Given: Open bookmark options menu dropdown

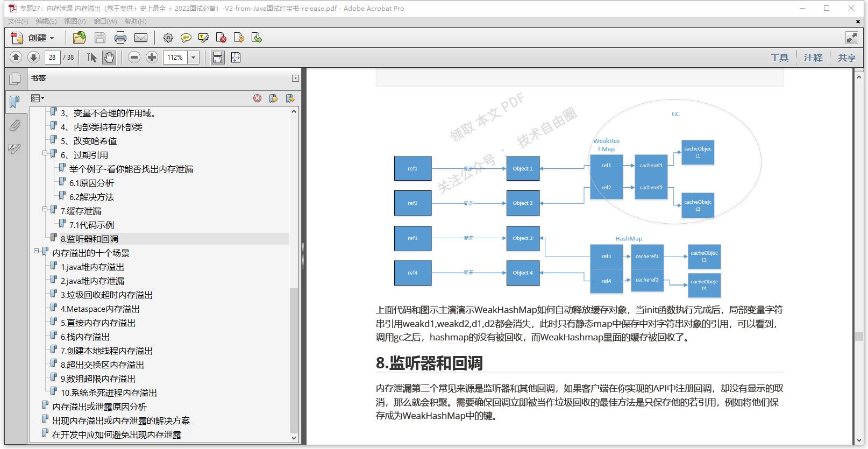Looking at the screenshot, I should click(38, 98).
